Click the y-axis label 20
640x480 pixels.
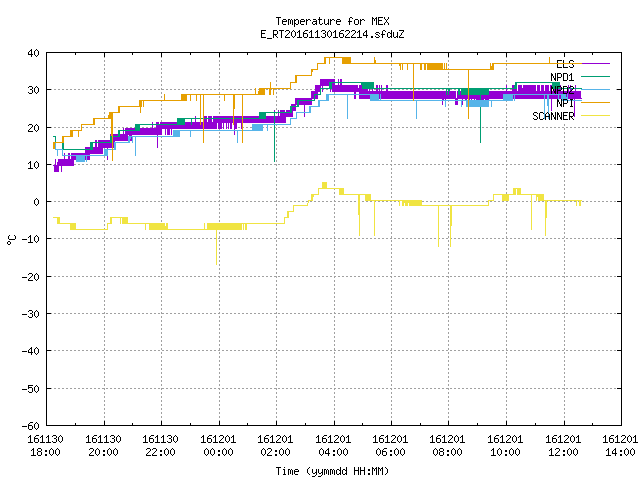33,128
